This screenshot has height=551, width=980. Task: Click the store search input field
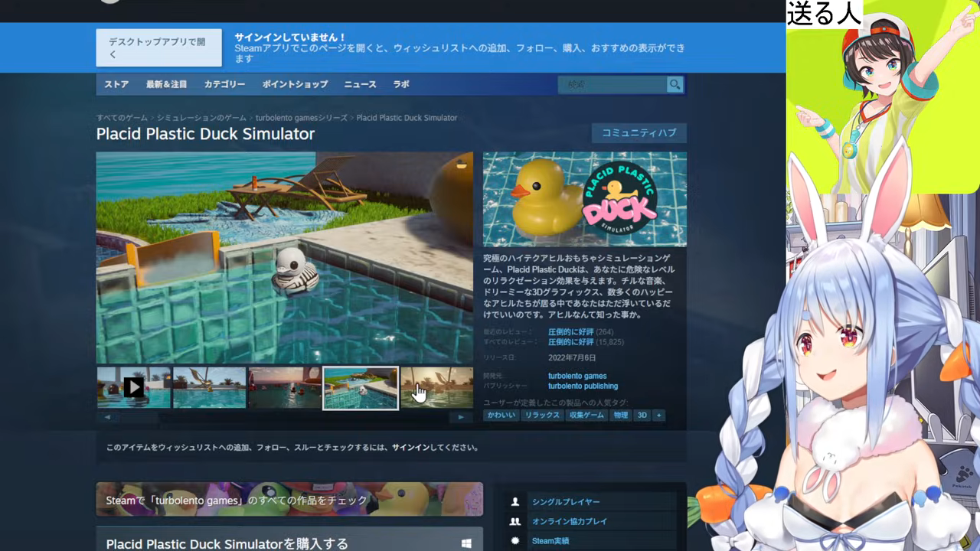coord(612,85)
